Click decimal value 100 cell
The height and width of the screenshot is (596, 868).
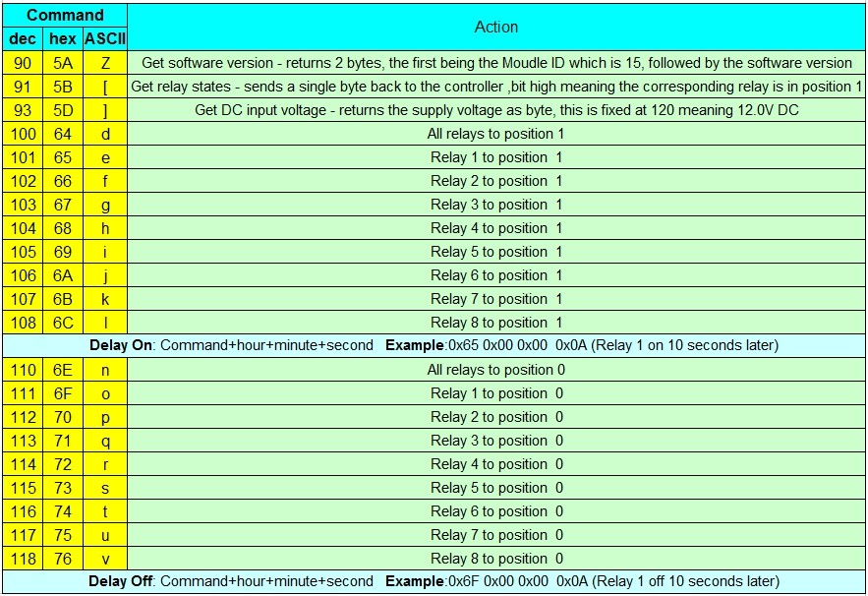(23, 134)
